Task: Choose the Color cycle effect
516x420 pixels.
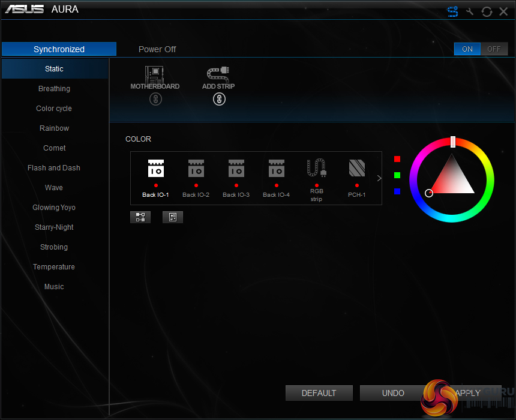Action: [x=55, y=108]
